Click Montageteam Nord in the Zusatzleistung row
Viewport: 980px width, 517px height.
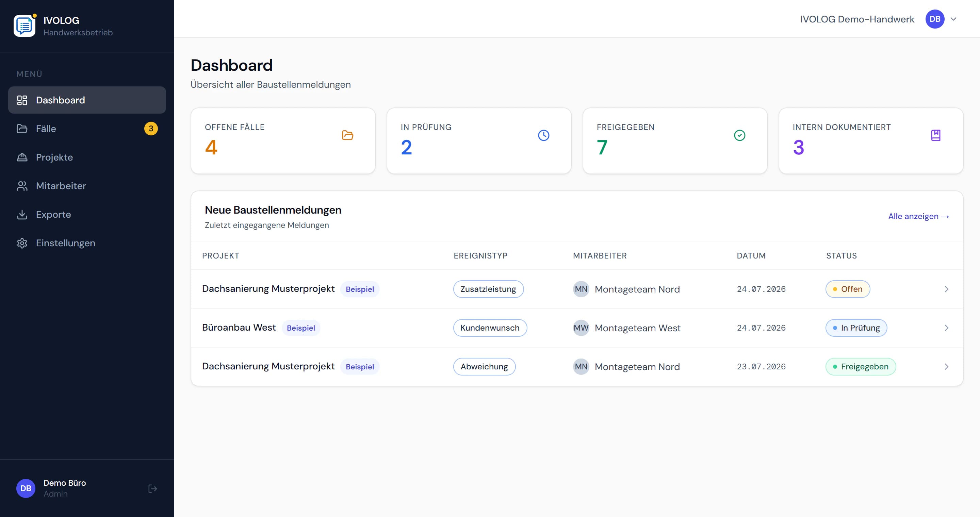637,289
